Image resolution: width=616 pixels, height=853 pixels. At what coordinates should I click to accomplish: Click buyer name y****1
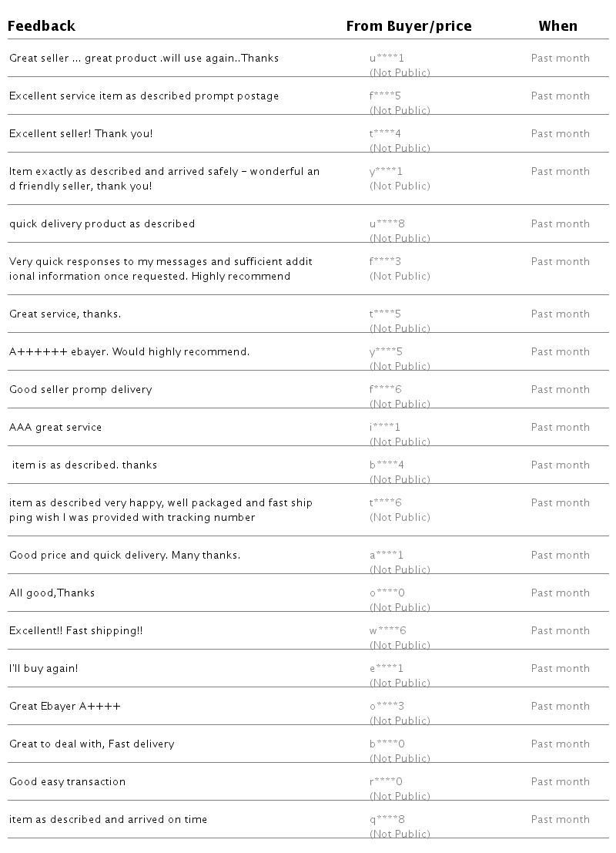(x=386, y=171)
